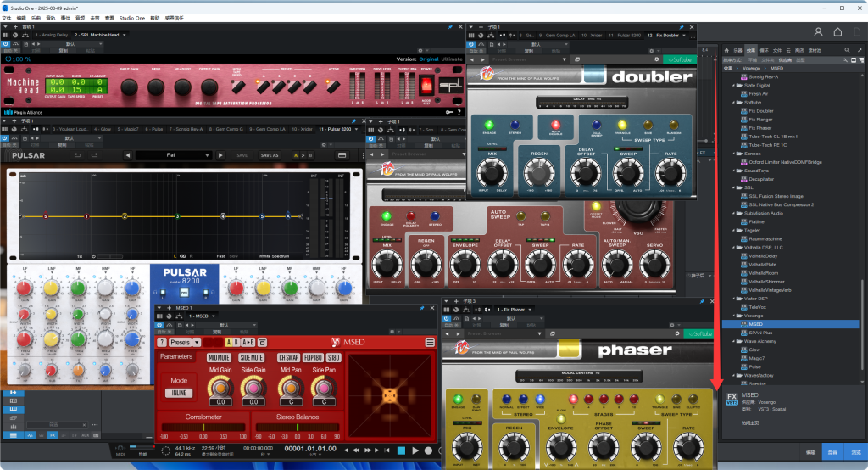Go to browser home icon
The width and height of the screenshot is (868, 470).
(726, 50)
